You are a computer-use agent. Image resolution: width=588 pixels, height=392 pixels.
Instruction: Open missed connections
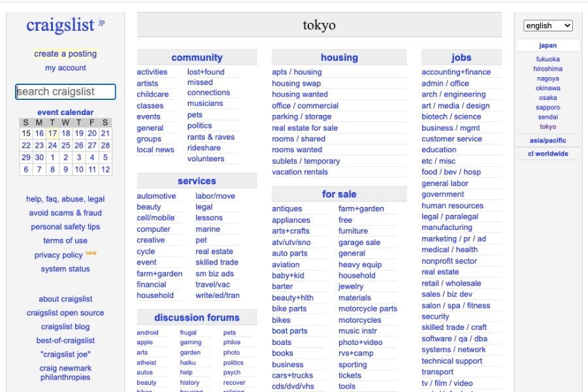coord(208,88)
